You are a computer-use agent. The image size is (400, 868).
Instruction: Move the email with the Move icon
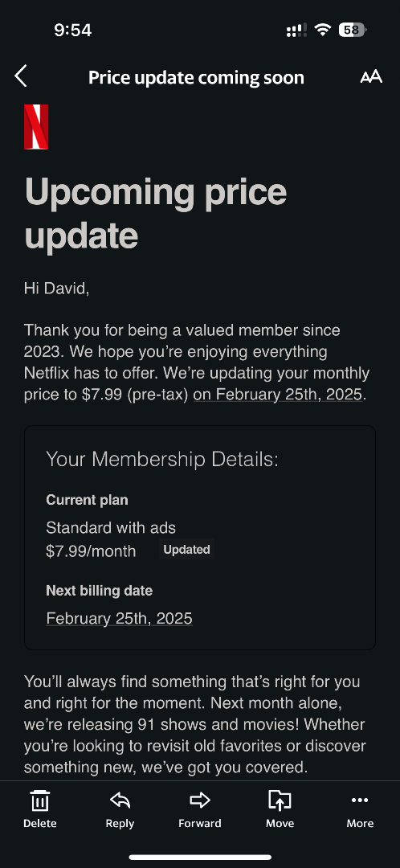(x=280, y=800)
